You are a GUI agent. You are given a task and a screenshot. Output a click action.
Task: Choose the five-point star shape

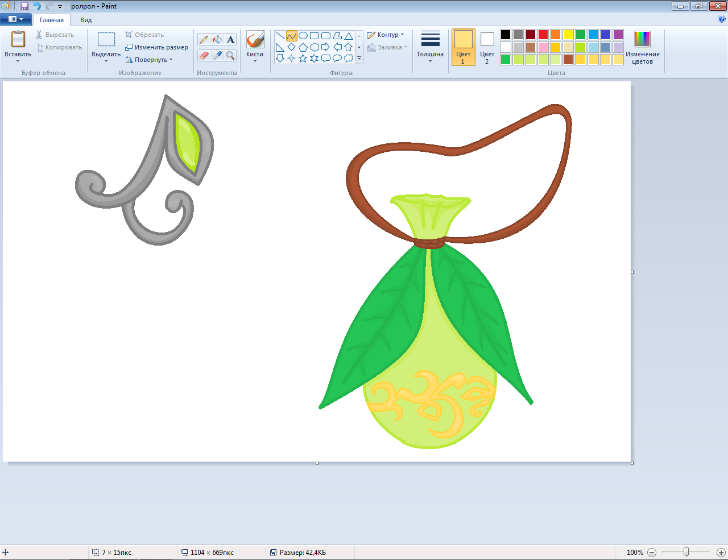[303, 58]
